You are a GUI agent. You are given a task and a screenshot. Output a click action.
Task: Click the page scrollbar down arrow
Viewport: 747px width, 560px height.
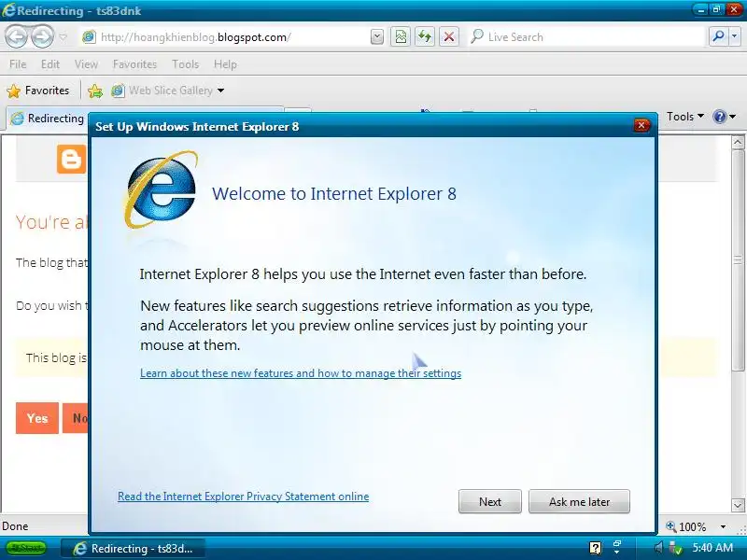(738, 505)
